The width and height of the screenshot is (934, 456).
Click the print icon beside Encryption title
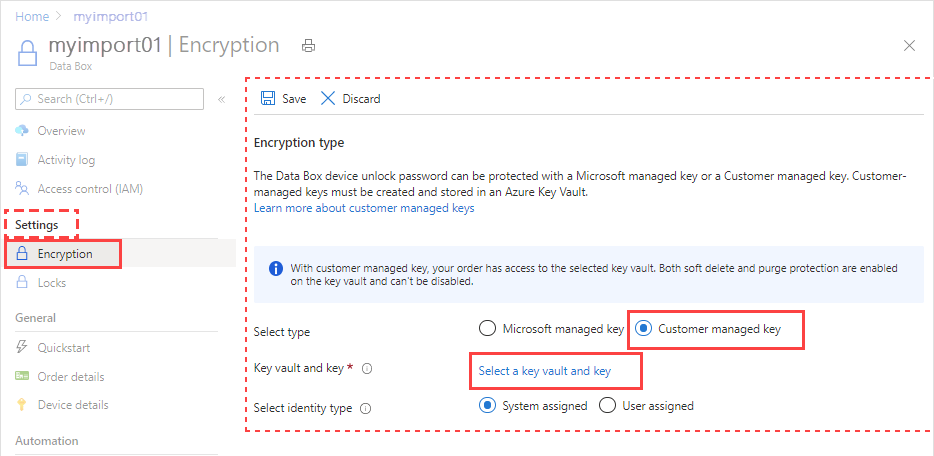[309, 46]
